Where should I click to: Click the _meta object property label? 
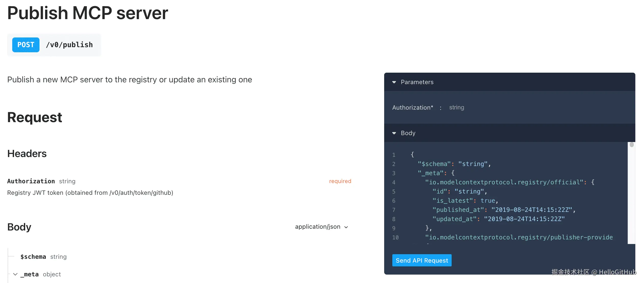[x=30, y=274]
